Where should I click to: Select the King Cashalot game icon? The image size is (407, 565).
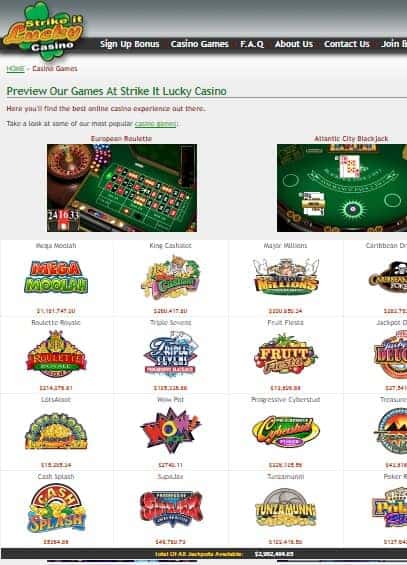(x=170, y=277)
